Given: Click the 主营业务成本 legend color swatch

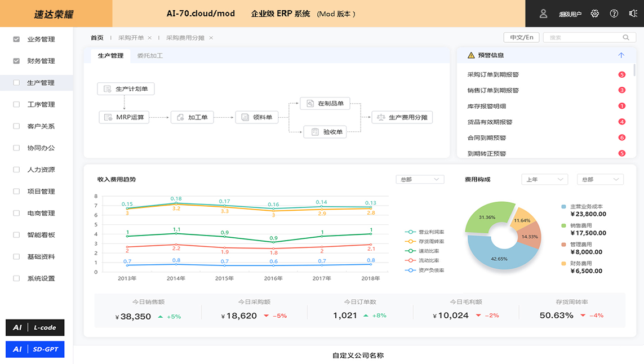Looking at the screenshot, I should pos(564,207).
